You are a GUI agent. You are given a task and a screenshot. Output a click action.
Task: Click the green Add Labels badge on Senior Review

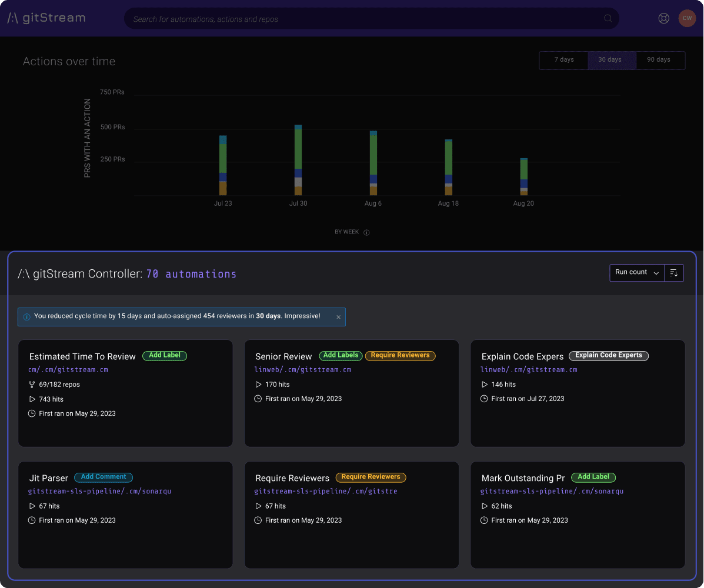341,355
